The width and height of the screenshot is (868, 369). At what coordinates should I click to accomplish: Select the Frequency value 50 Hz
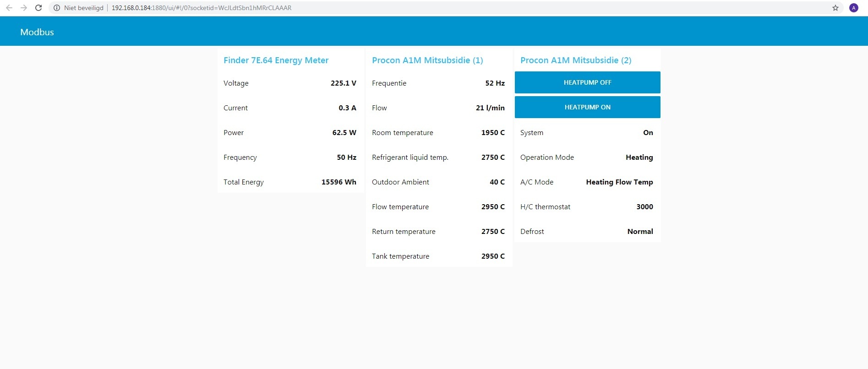346,157
